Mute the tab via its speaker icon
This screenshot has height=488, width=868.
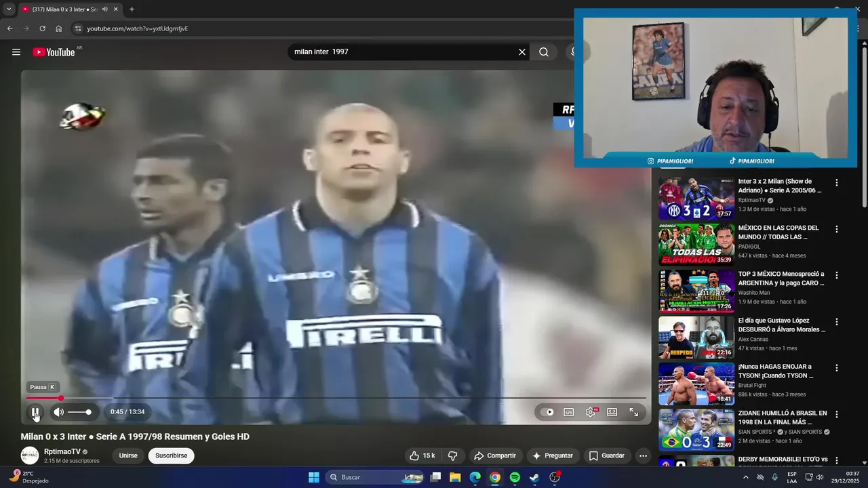tap(104, 9)
